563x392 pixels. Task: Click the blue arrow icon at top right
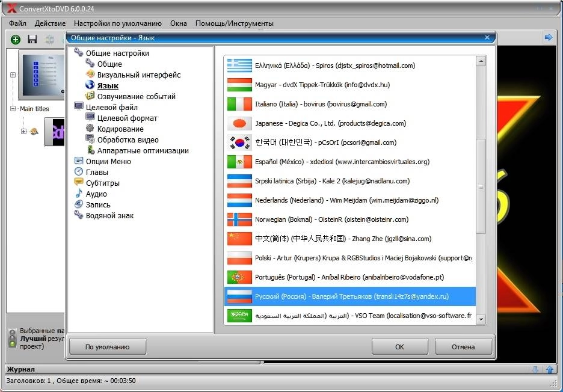tap(549, 37)
